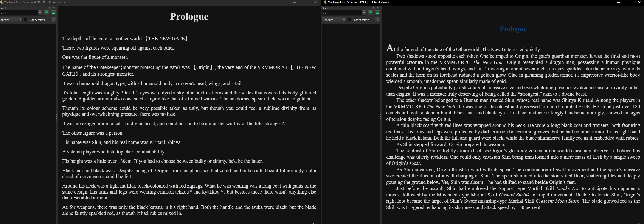Open the Contains search mode dropdown in Volume 1 window
The height and width of the screenshot is (224, 644).
coord(334,20)
